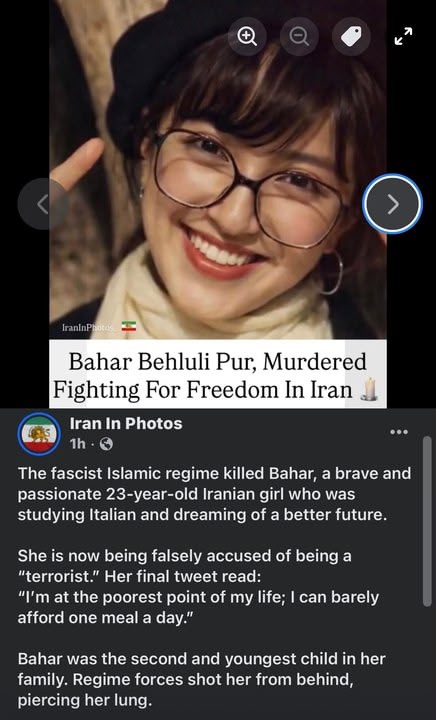Select the smiling woman photo
Screen dimensions: 436x720
(x=218, y=170)
